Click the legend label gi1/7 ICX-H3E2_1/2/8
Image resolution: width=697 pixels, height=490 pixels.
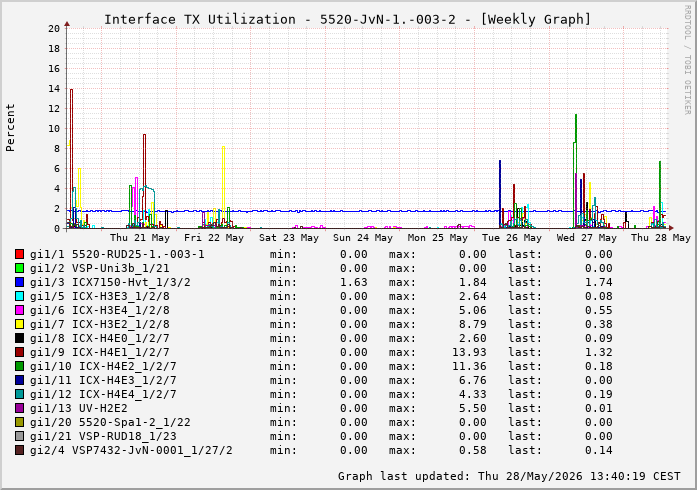click(x=100, y=325)
